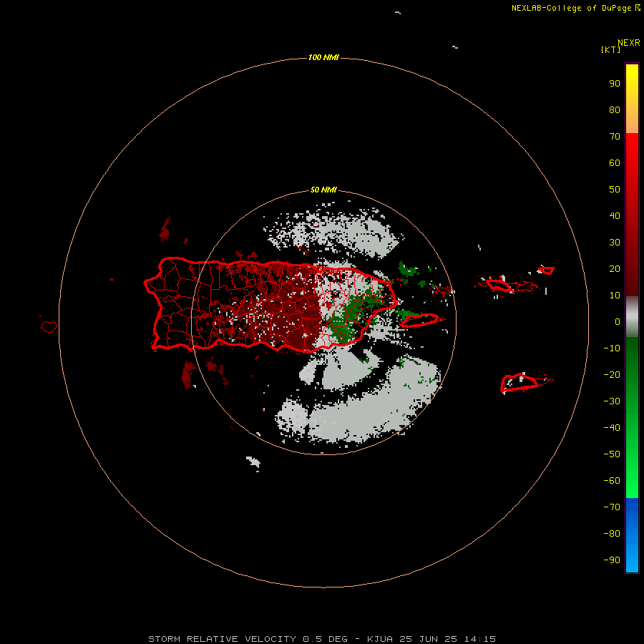The image size is (644, 644).
Task: Click the -20 value on velocity scale
Action: [612, 375]
